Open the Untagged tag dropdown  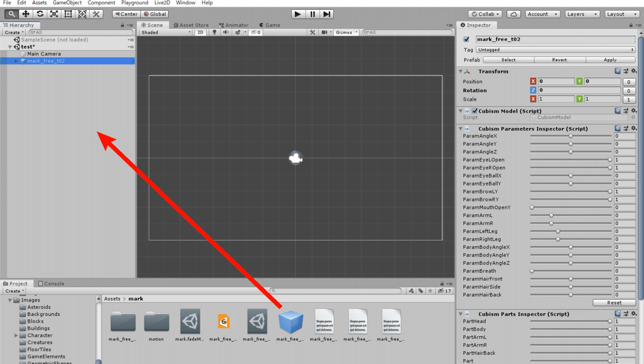(556, 50)
